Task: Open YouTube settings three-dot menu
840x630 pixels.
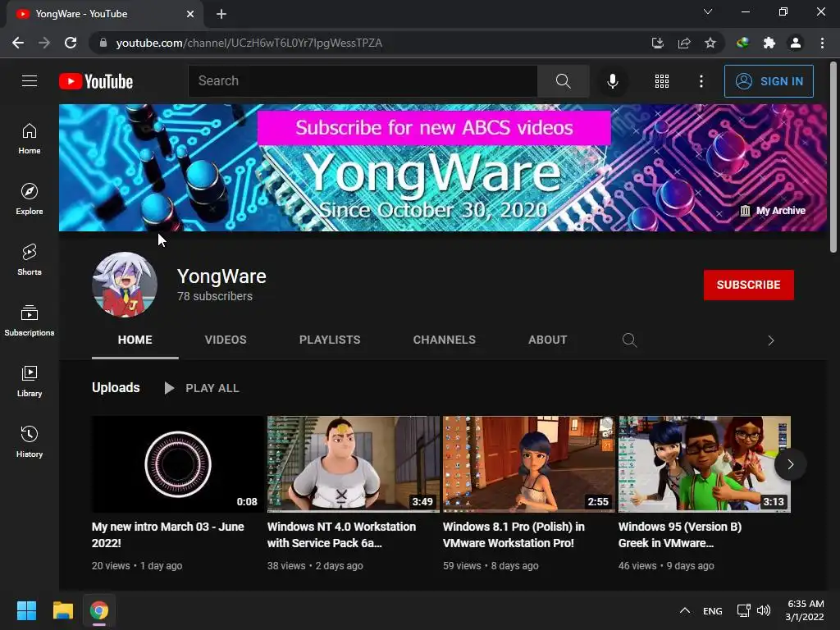Action: click(701, 81)
